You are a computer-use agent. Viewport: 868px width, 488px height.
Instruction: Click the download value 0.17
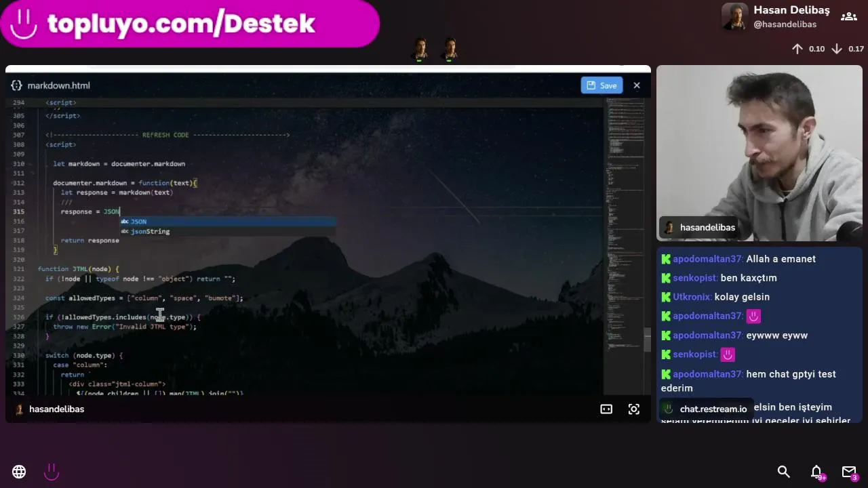[x=856, y=49]
